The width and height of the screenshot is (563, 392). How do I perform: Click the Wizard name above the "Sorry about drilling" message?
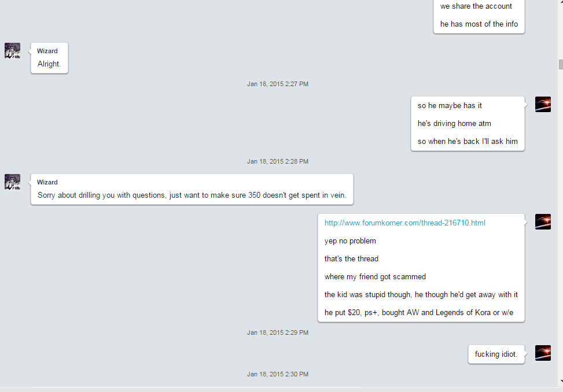coord(47,182)
